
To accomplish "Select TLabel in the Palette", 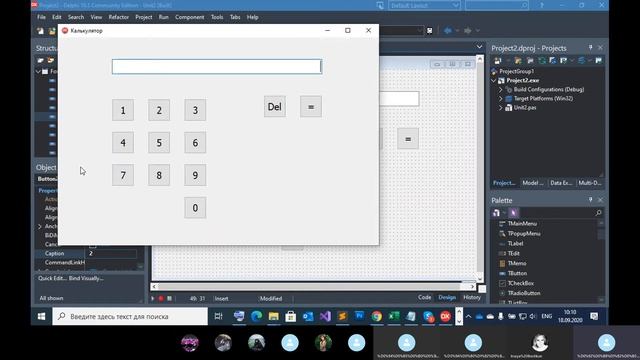I will tap(516, 243).
